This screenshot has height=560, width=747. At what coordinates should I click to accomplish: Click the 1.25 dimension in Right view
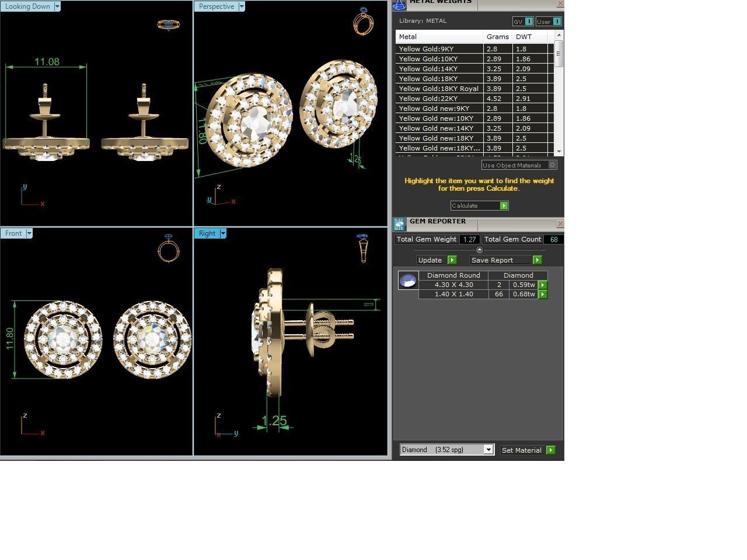pyautogui.click(x=274, y=421)
